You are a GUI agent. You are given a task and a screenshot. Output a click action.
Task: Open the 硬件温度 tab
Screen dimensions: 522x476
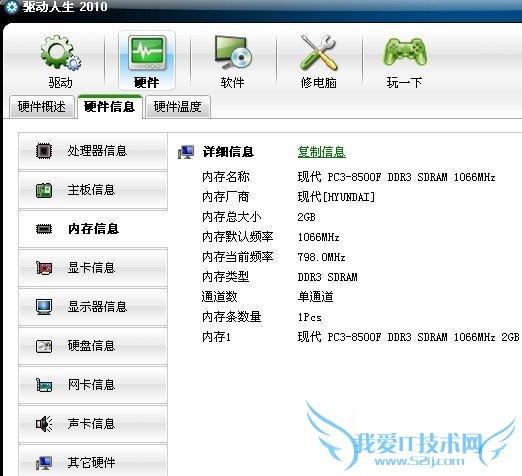pyautogui.click(x=178, y=107)
